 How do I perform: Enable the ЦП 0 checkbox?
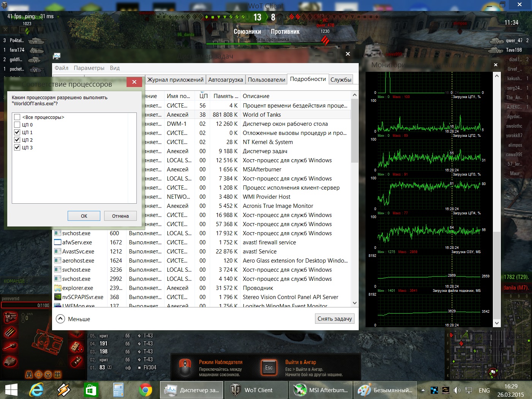click(x=17, y=125)
